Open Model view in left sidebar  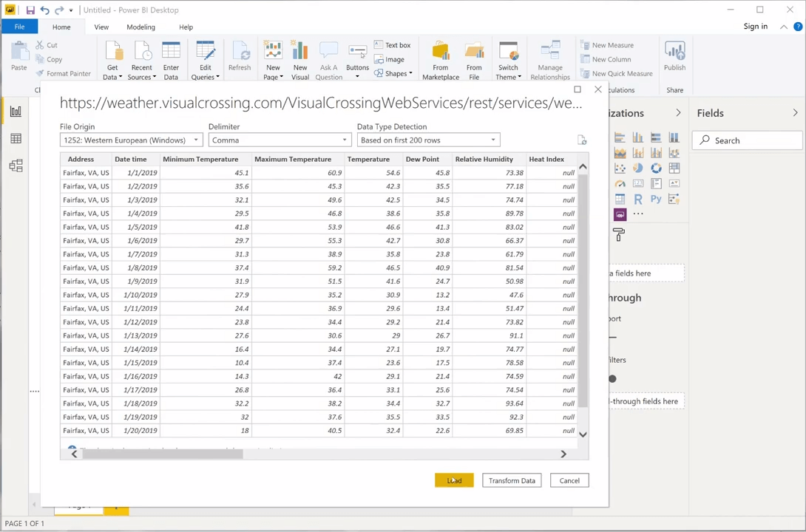pyautogui.click(x=16, y=166)
